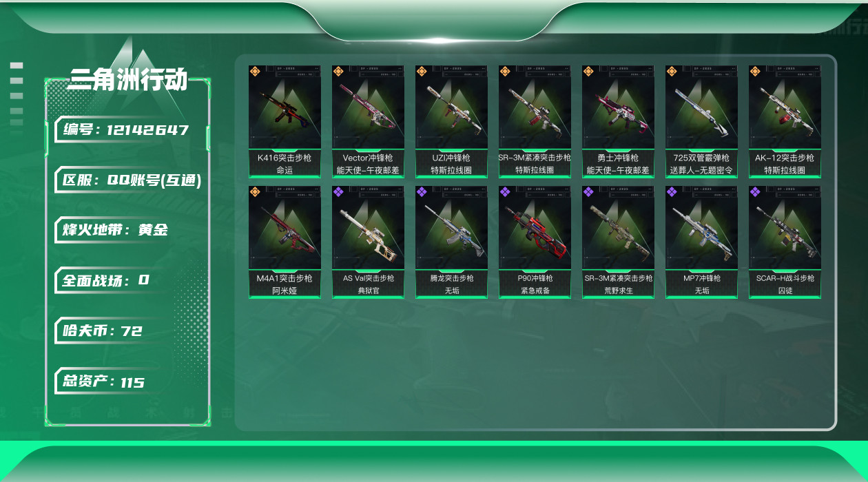Click the purple rarity icon on MP7冲锋枪 card

[x=672, y=191]
